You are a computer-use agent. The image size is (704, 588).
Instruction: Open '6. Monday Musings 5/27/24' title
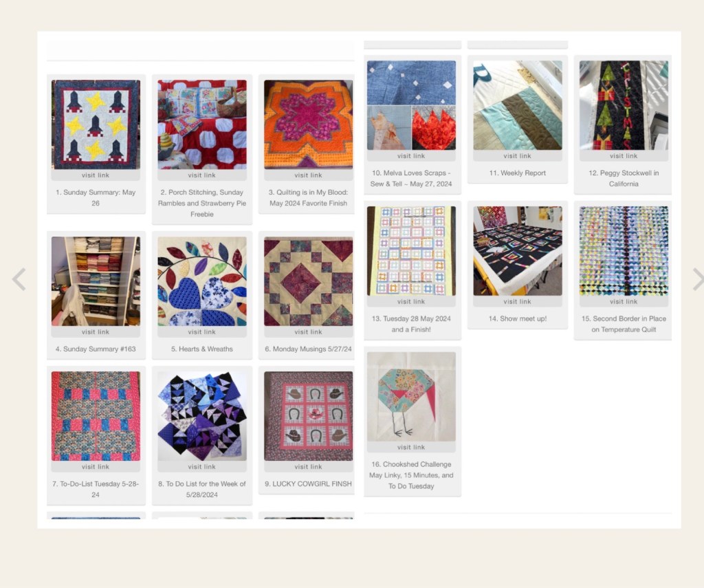[308, 349]
